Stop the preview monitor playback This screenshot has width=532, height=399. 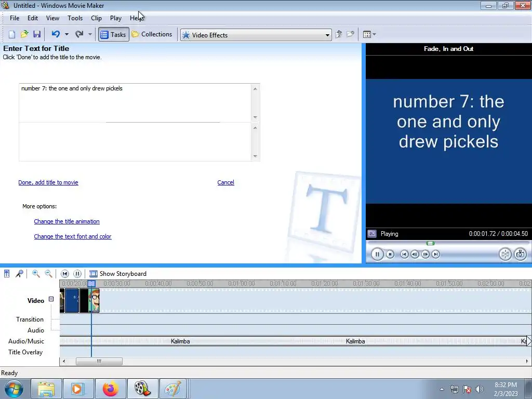click(x=390, y=254)
